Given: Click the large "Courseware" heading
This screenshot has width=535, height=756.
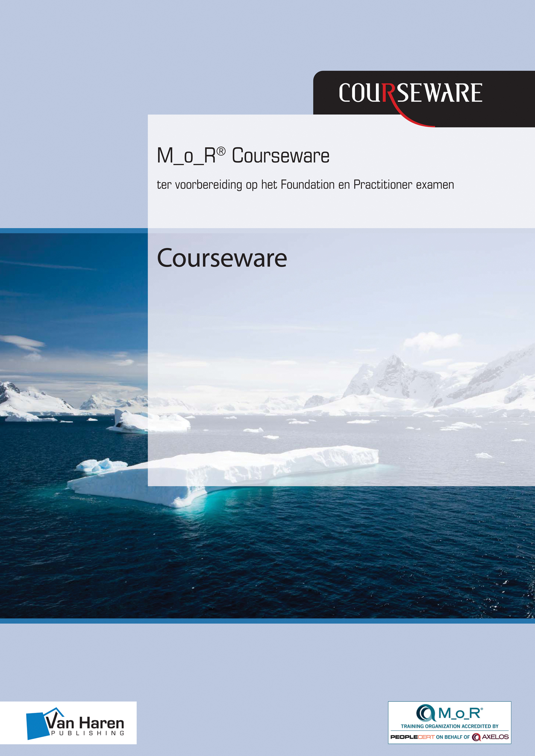Looking at the screenshot, I should (222, 258).
